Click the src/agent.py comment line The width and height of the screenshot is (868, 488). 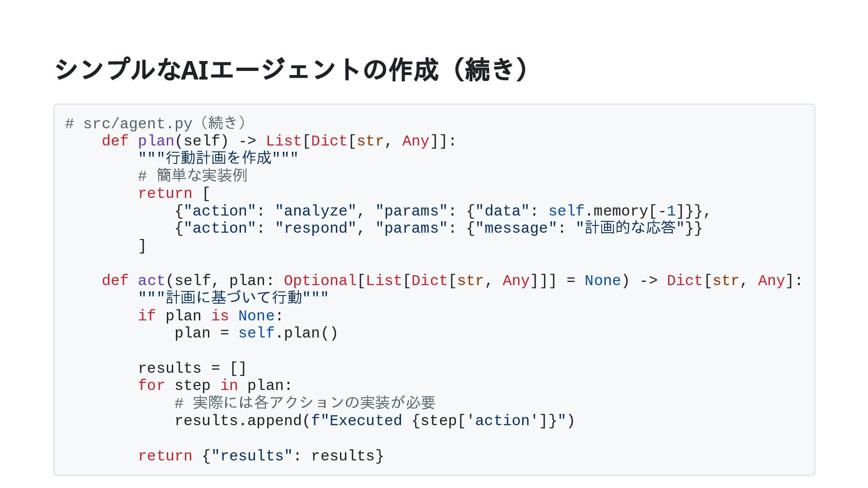(x=156, y=123)
